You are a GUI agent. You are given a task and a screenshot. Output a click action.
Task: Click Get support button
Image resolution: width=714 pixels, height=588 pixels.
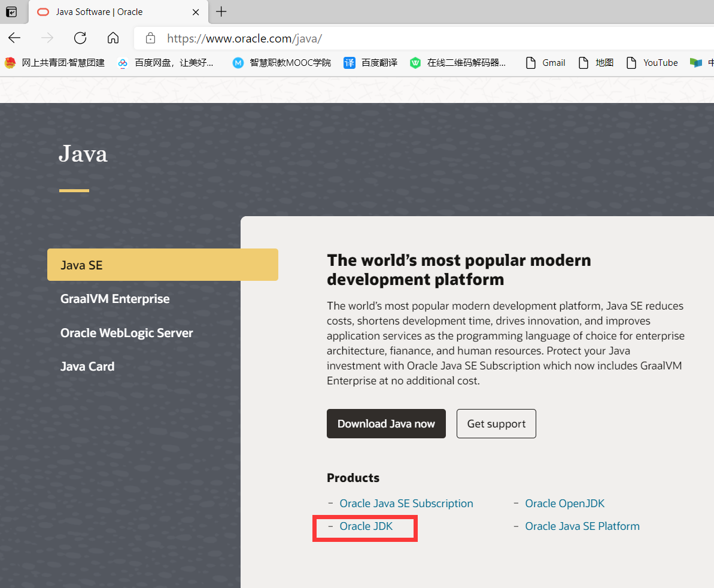pyautogui.click(x=496, y=423)
